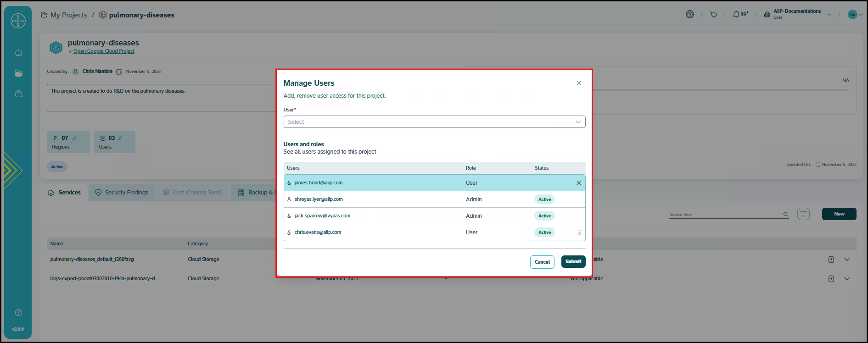Delete chris.evans@aiip.com using the trash icon
This screenshot has width=868, height=343.
[x=579, y=232]
